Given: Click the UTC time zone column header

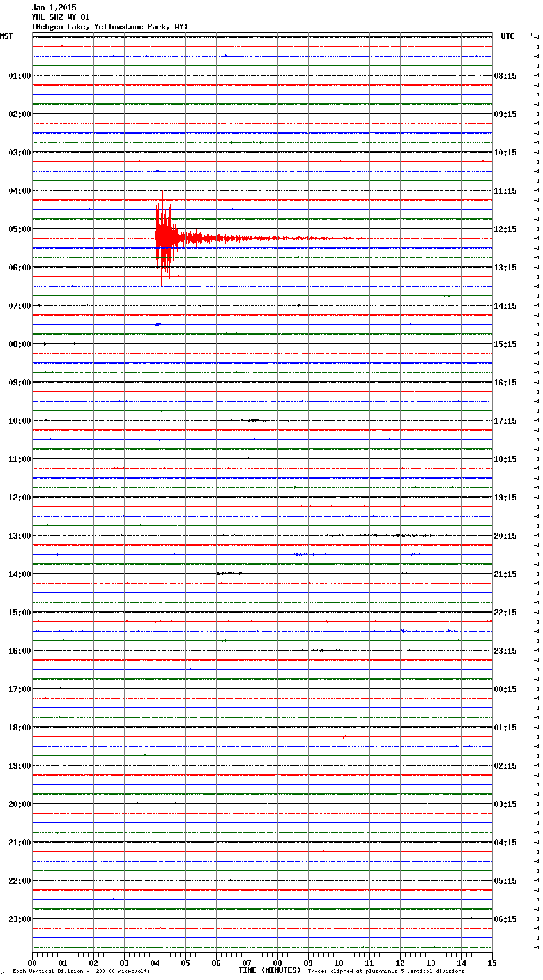Looking at the screenshot, I should [508, 36].
